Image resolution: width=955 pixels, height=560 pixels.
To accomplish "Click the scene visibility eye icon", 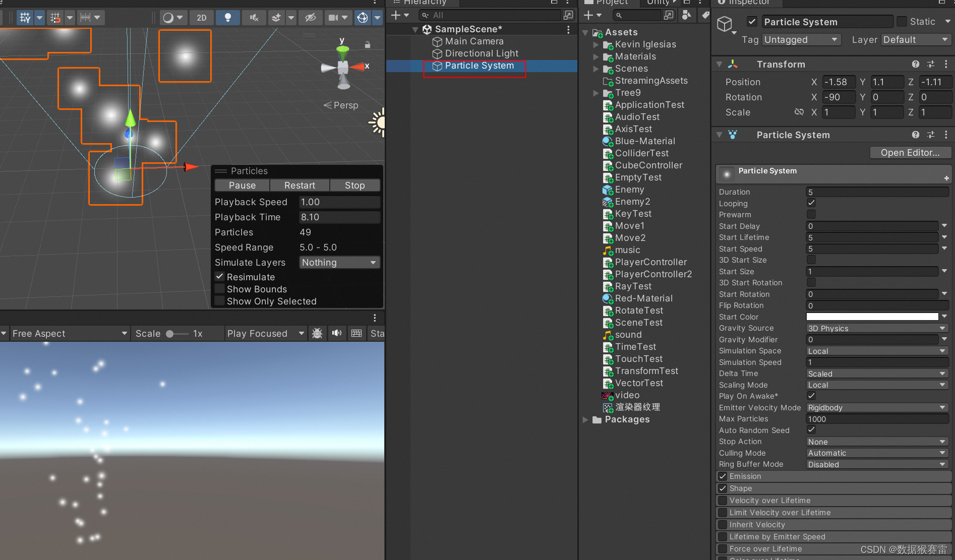I will pyautogui.click(x=311, y=18).
